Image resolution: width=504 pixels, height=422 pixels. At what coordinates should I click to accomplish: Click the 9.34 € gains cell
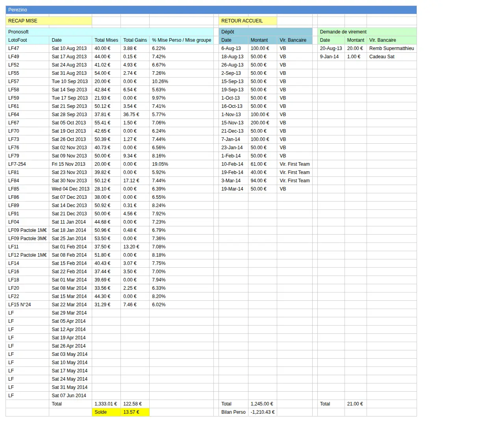(135, 156)
